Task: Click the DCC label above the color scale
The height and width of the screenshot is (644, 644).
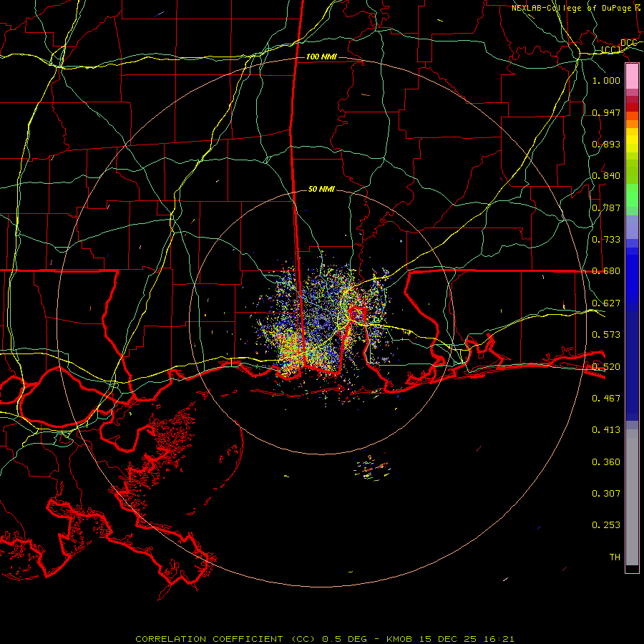Action: point(628,43)
